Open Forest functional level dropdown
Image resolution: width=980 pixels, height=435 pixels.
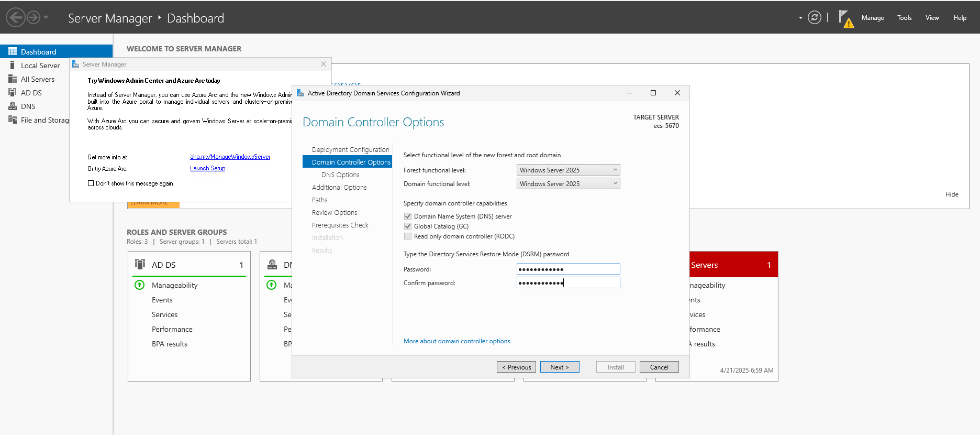coord(568,170)
